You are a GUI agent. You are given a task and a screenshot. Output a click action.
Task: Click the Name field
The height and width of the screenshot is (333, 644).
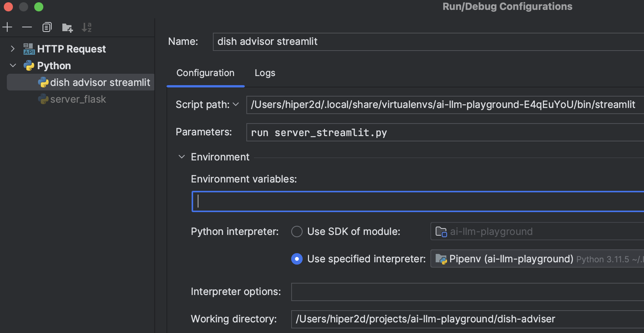click(428, 42)
